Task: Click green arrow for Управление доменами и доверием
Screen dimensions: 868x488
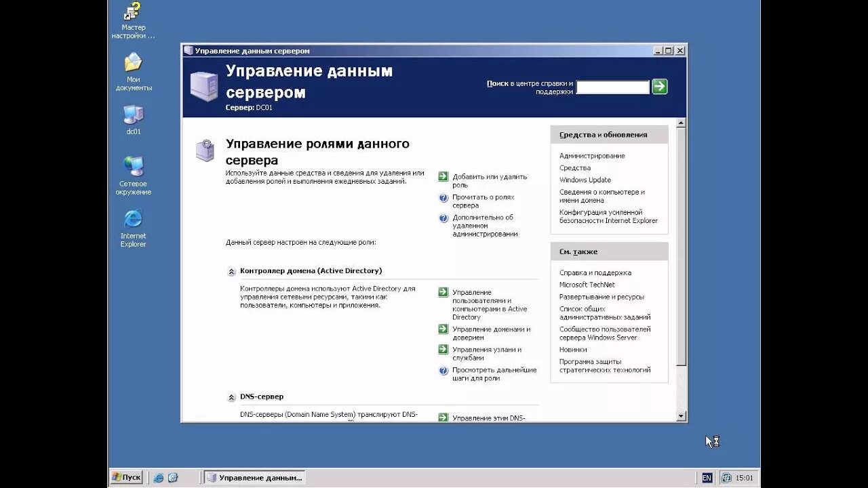Action: (443, 329)
